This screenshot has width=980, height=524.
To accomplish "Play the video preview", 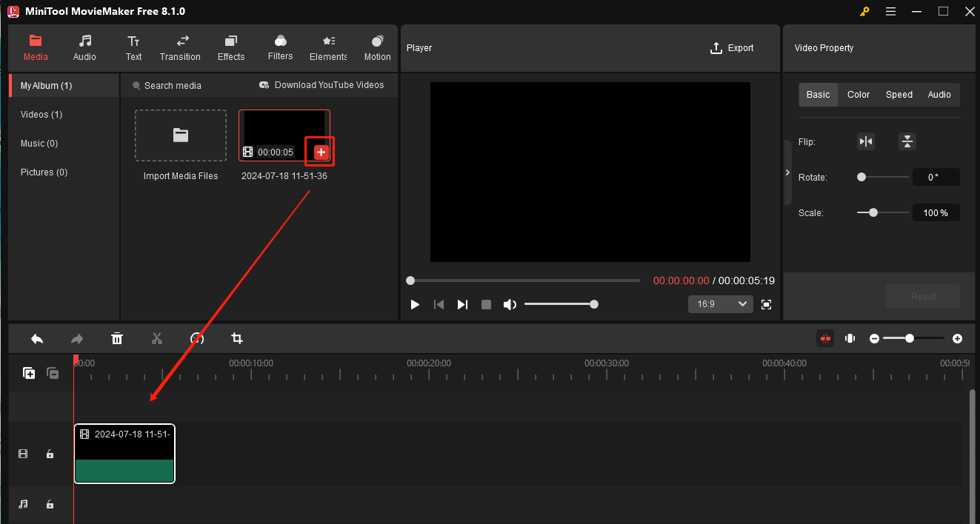I will 415,305.
